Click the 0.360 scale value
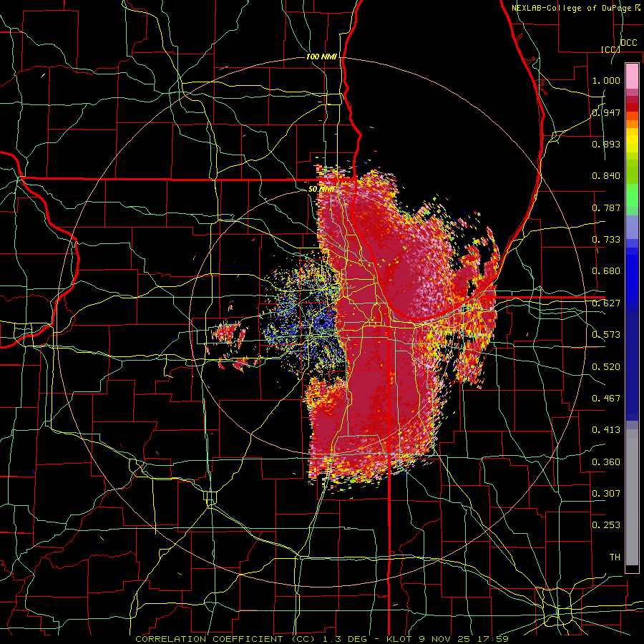 [x=606, y=462]
